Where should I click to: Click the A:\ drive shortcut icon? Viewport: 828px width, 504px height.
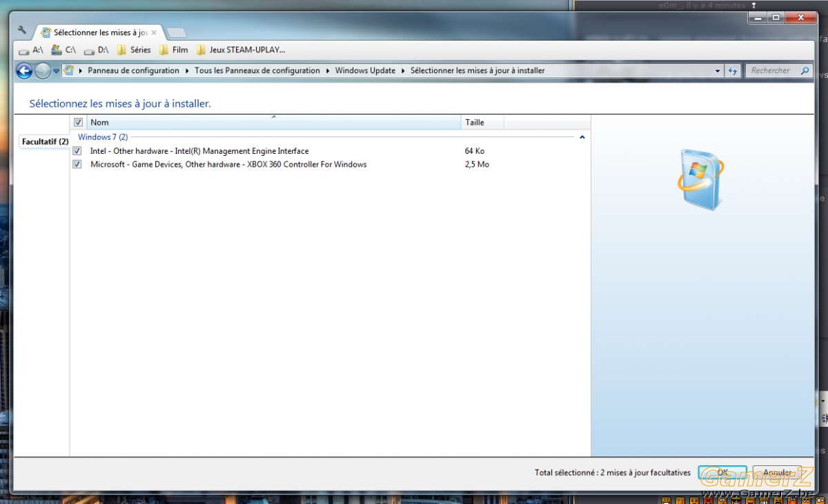(x=24, y=50)
